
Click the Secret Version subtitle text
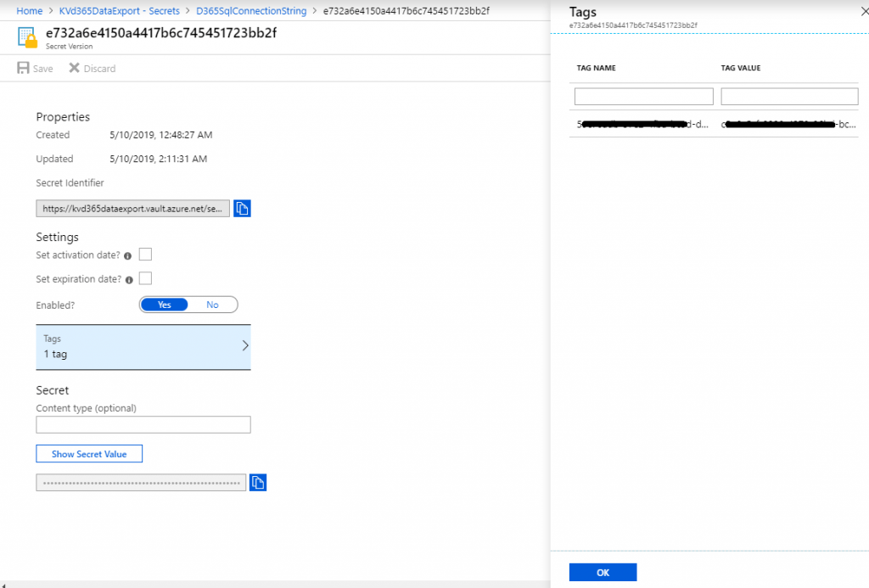[70, 47]
